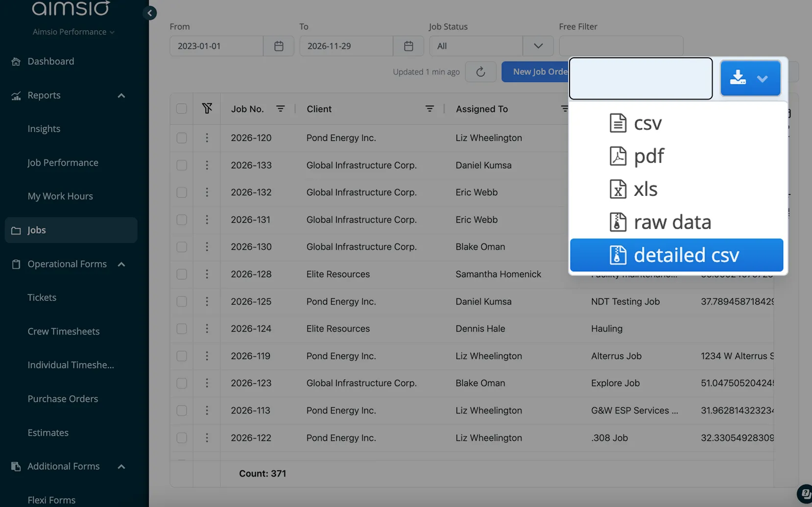Open row actions for job 2026-124

coord(207,329)
